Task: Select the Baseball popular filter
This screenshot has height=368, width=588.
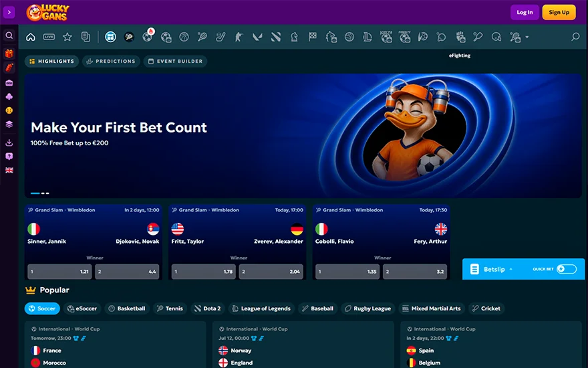Action: (x=317, y=308)
